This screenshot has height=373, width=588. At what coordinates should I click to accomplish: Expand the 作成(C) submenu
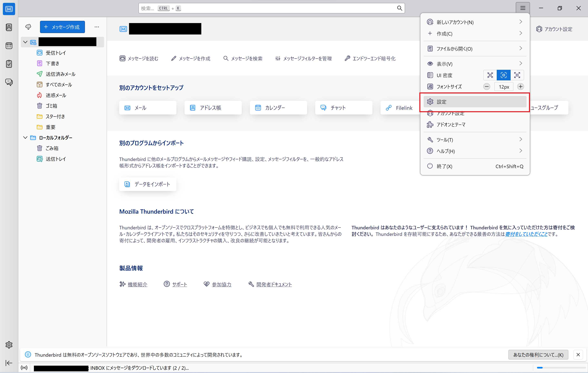(475, 33)
